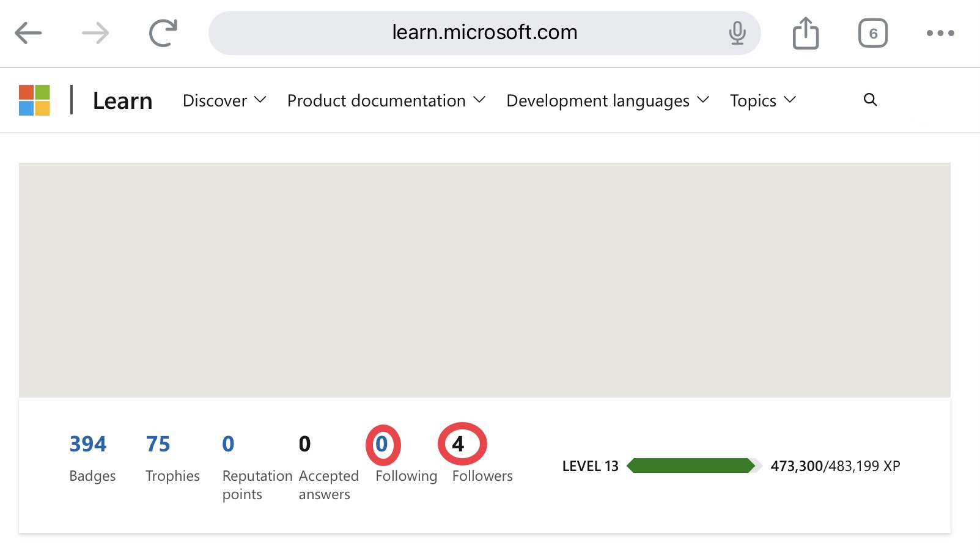Go back using the browser back arrow
Viewport: 980px width, 556px height.
[28, 33]
